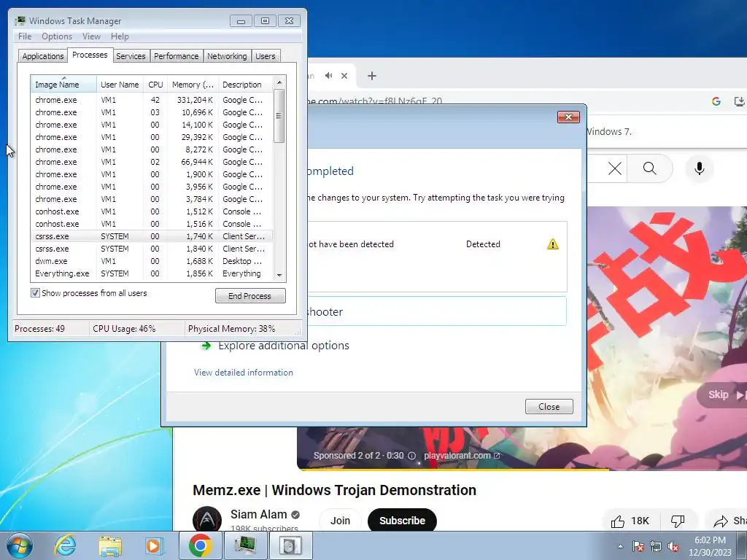The width and height of the screenshot is (747, 560).
Task: Open the clock showing 6:02 PM
Action: pos(710,546)
